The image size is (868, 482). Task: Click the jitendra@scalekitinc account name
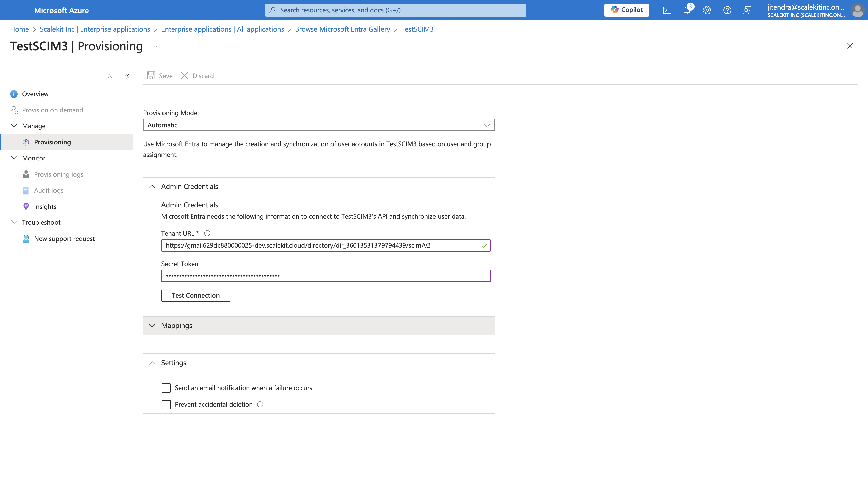(806, 7)
